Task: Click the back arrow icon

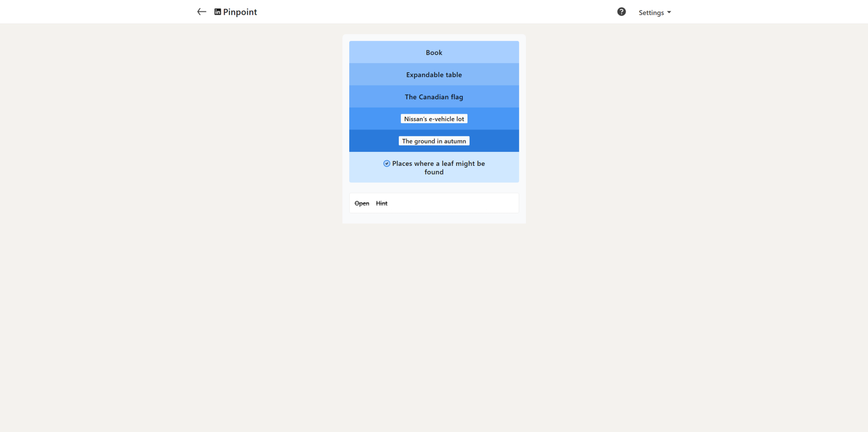Action: [x=201, y=12]
